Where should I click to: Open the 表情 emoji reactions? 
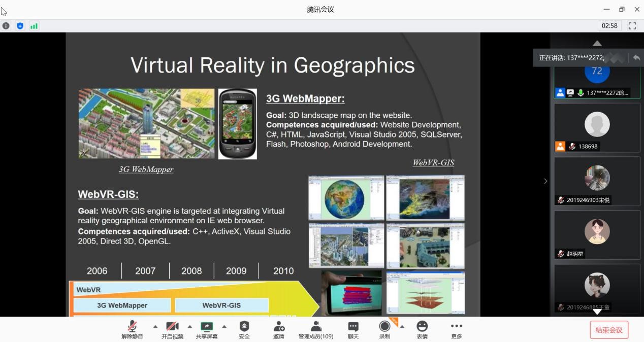click(422, 330)
